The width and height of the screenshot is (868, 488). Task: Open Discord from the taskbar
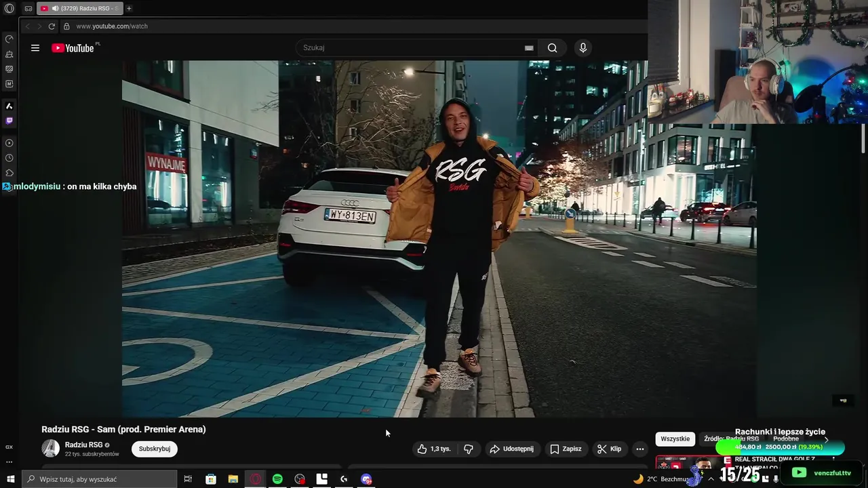pyautogui.click(x=366, y=479)
